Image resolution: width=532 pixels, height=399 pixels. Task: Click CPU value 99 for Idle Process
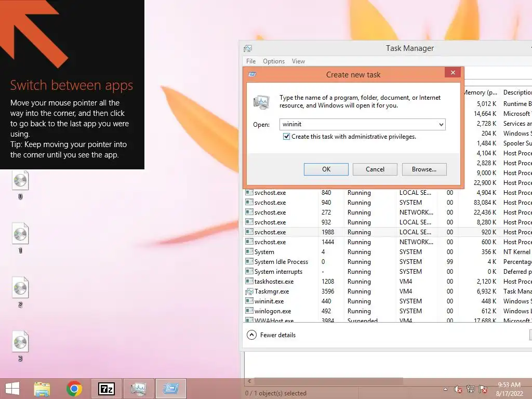(450, 262)
